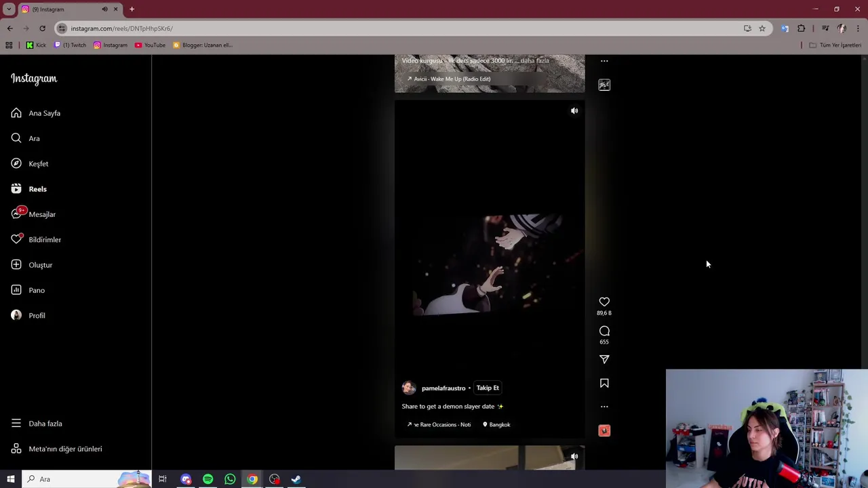Open Task View on the taskbar
Screen dimensions: 868x488
[x=163, y=479]
